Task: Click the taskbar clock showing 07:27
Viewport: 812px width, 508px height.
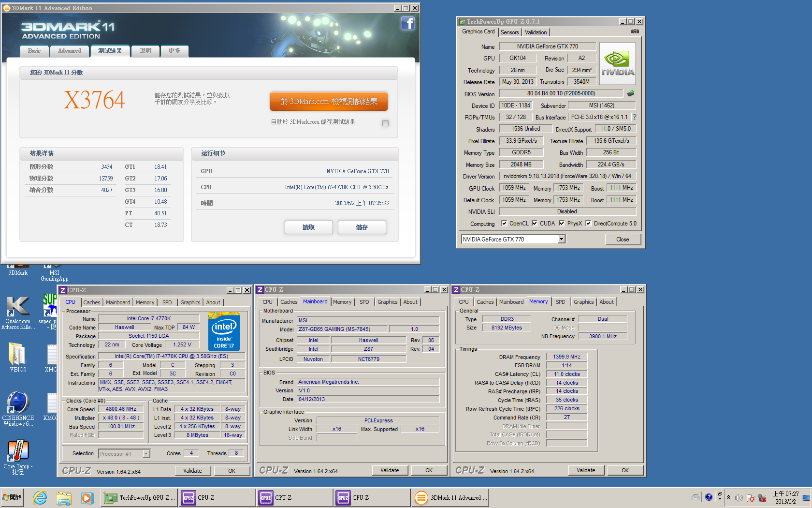Action: coord(785,497)
